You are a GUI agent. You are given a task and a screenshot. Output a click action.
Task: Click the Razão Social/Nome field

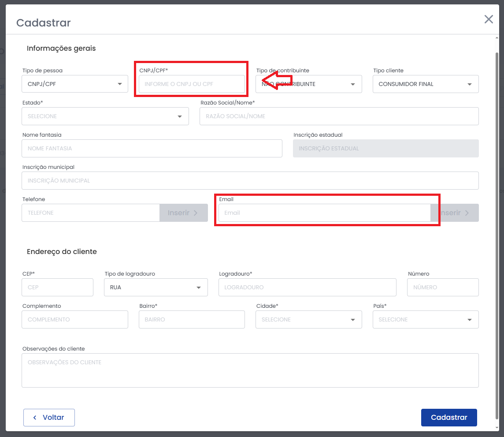[x=339, y=116]
